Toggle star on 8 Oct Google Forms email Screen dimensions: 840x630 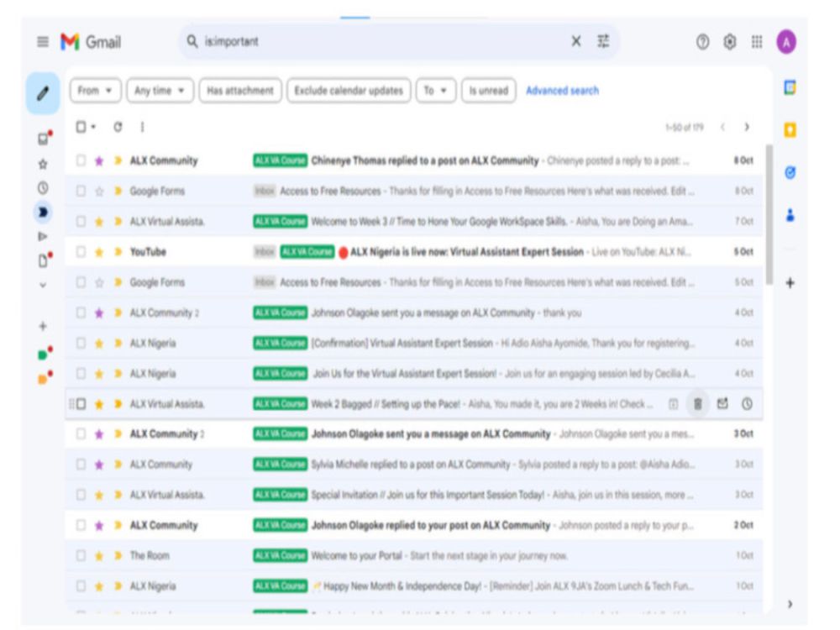[x=99, y=191]
